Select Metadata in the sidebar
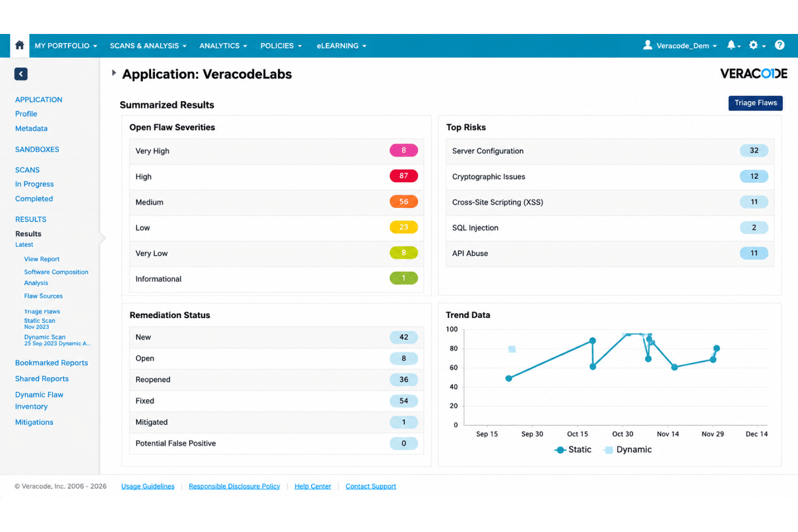This screenshot has height=532, width=798. tap(31, 128)
